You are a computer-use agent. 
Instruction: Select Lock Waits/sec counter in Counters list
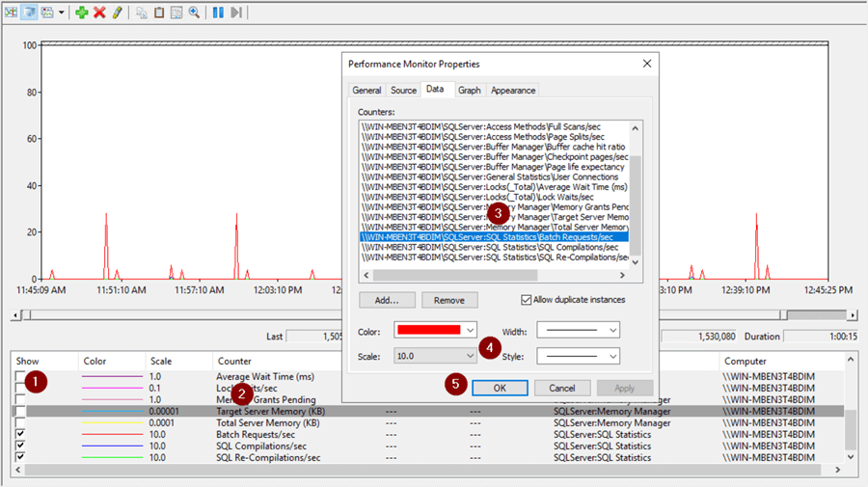tap(495, 197)
